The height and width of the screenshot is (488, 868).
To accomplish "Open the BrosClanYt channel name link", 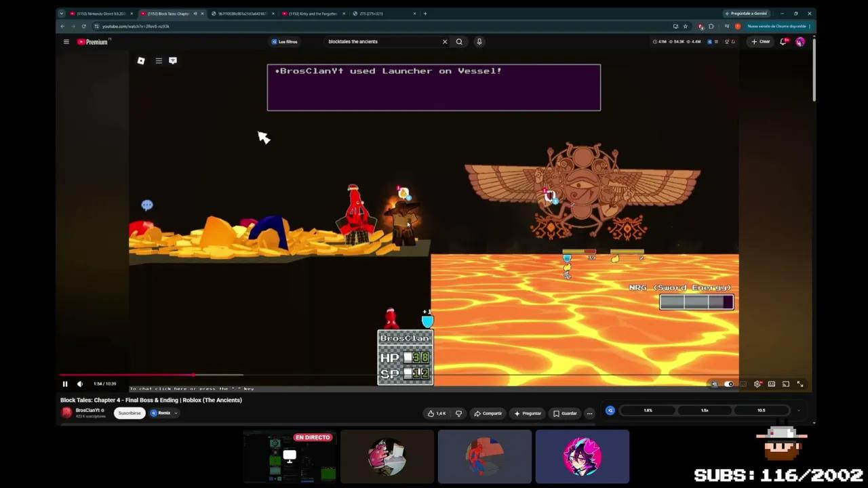I will pyautogui.click(x=87, y=410).
